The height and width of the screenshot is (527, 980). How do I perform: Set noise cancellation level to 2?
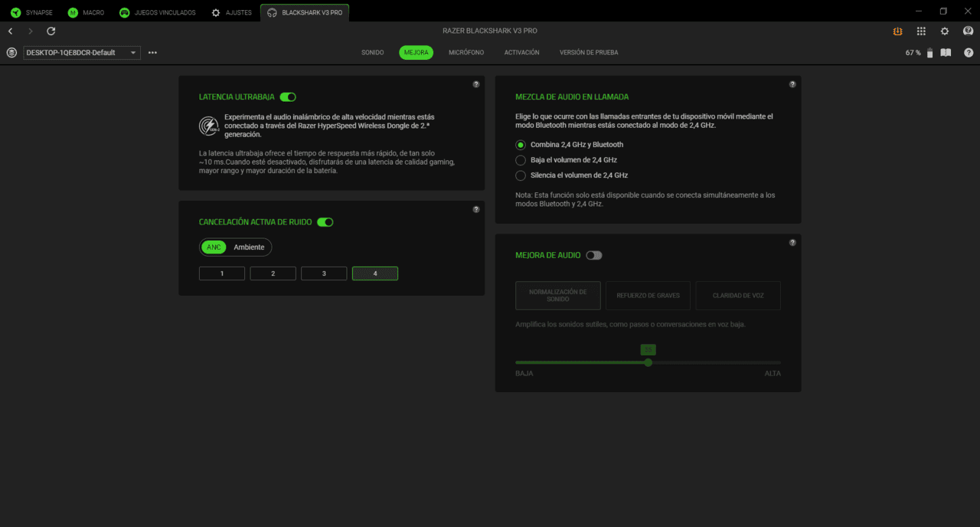[x=273, y=273]
